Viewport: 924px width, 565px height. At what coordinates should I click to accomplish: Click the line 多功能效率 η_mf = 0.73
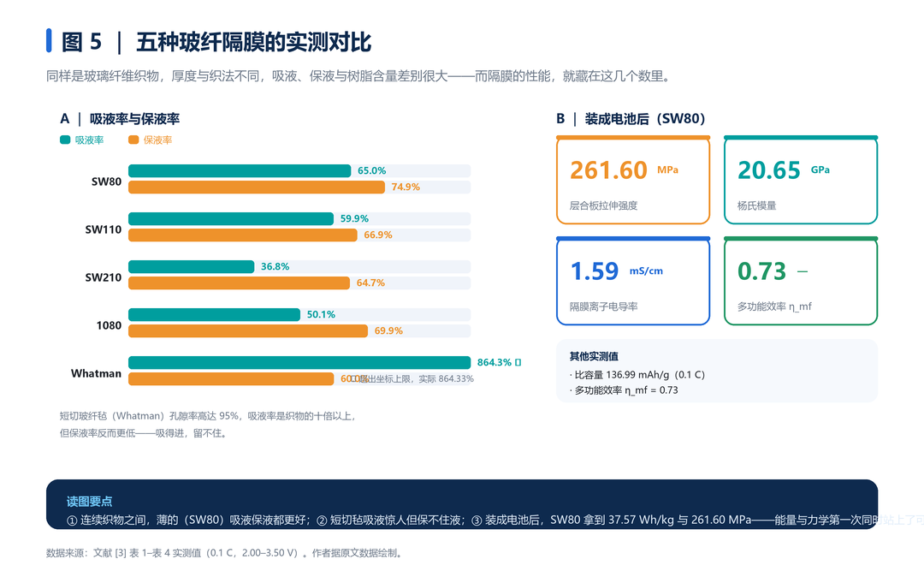click(x=624, y=390)
